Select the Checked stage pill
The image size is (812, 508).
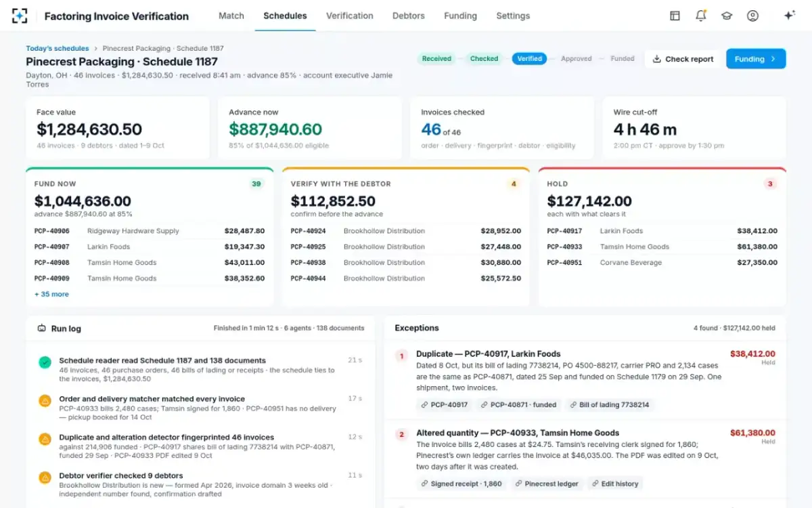484,59
